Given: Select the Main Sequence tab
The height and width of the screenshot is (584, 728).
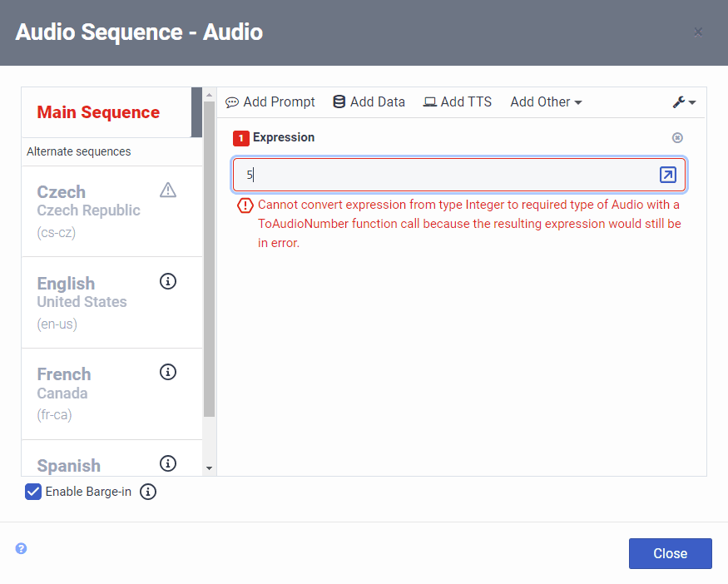Looking at the screenshot, I should click(98, 112).
